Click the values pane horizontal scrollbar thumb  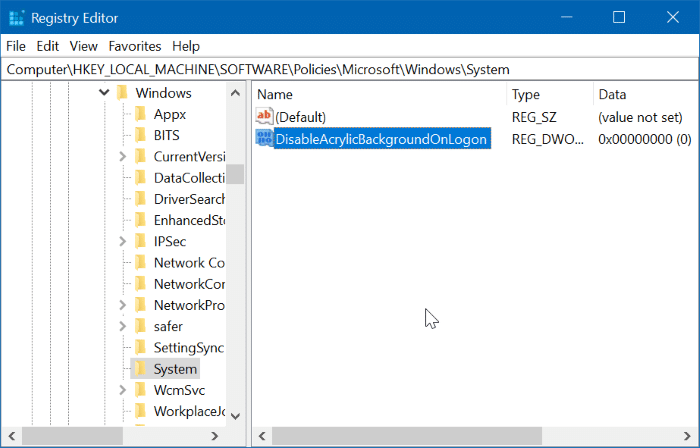(x=407, y=436)
